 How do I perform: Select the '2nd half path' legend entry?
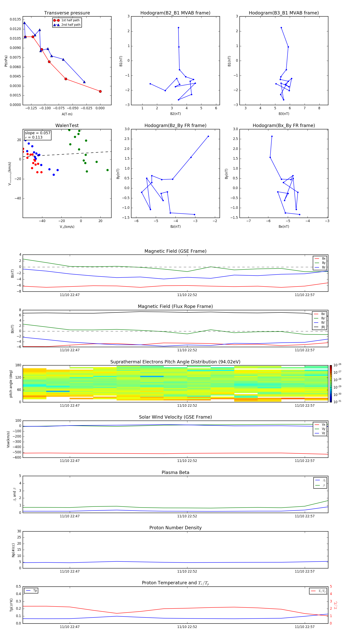(x=67, y=25)
